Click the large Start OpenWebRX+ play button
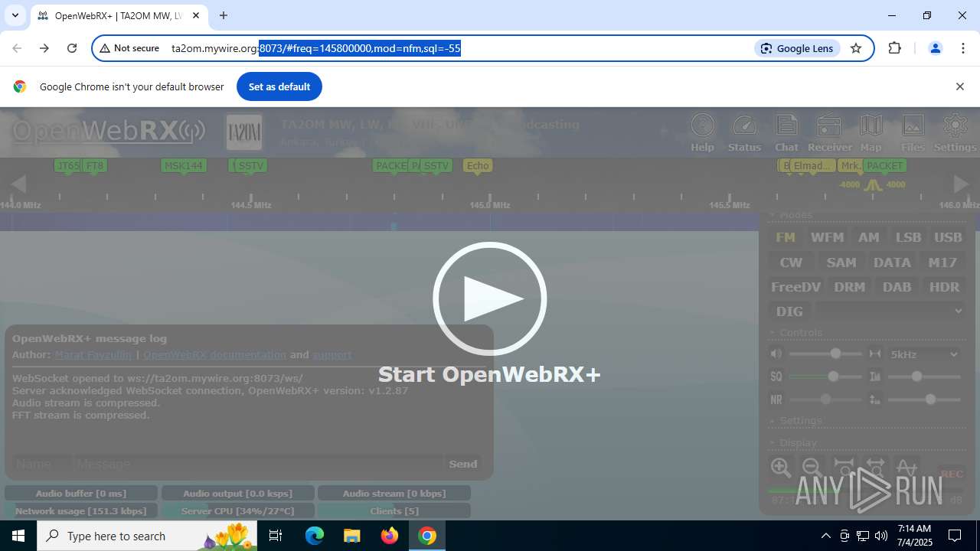The height and width of the screenshot is (551, 980). coord(490,298)
